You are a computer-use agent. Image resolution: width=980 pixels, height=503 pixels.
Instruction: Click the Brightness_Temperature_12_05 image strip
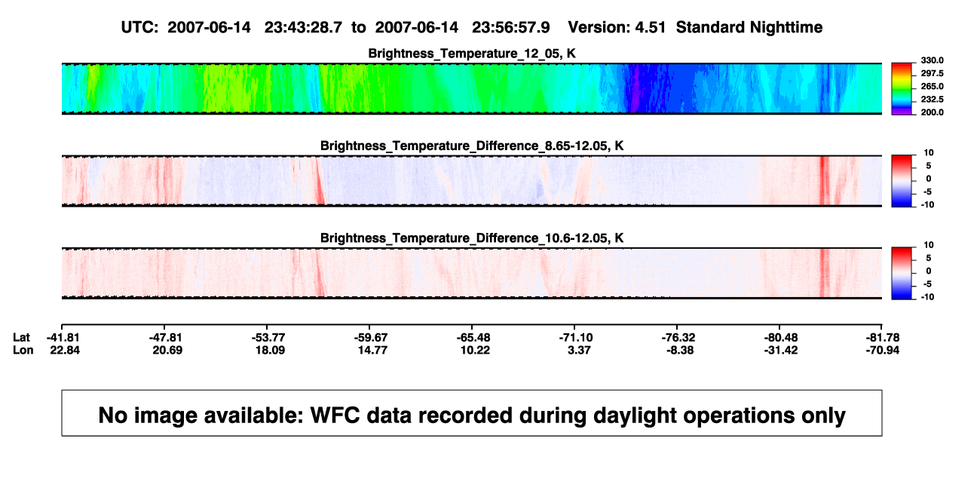click(472, 88)
